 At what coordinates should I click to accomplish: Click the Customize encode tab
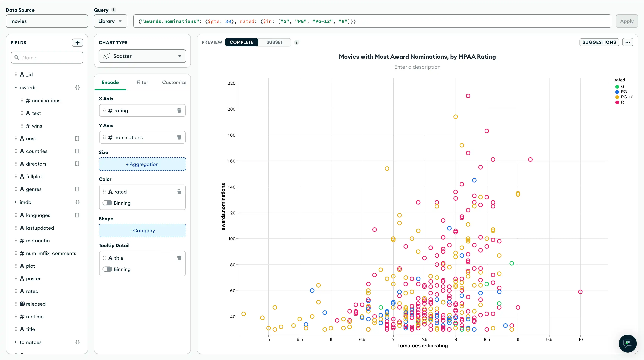click(x=174, y=82)
